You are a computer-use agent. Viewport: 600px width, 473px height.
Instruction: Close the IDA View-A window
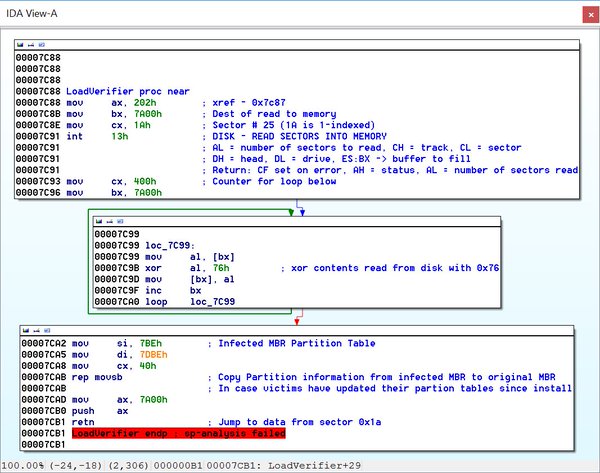click(590, 15)
